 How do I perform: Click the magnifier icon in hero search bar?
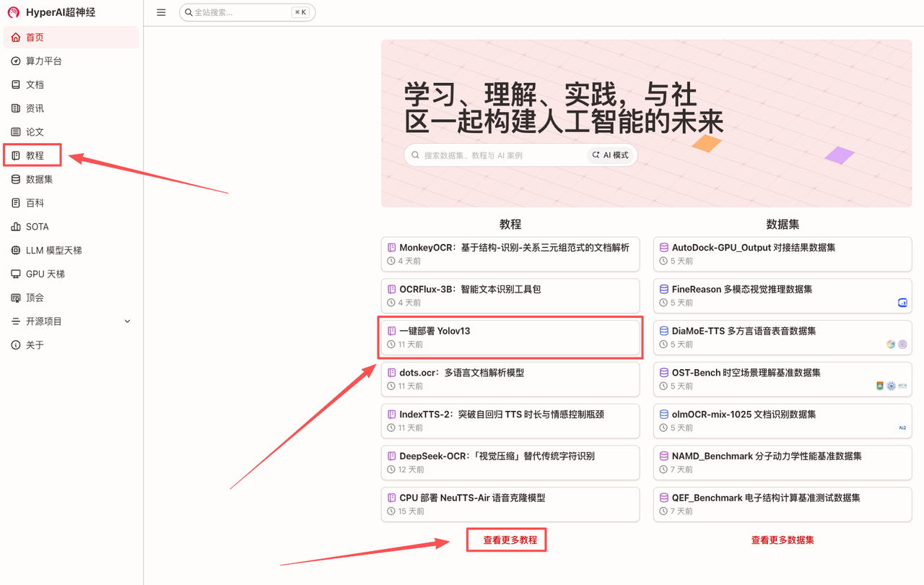(415, 155)
